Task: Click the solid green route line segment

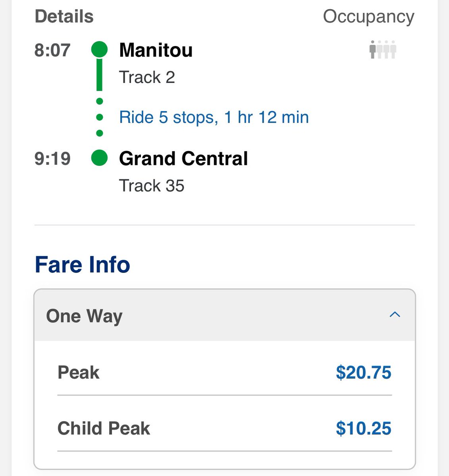Action: click(x=100, y=75)
